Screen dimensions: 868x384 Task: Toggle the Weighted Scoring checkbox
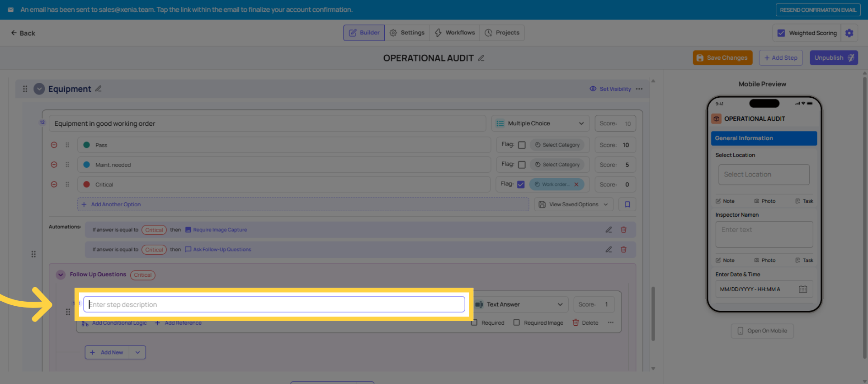click(x=781, y=33)
